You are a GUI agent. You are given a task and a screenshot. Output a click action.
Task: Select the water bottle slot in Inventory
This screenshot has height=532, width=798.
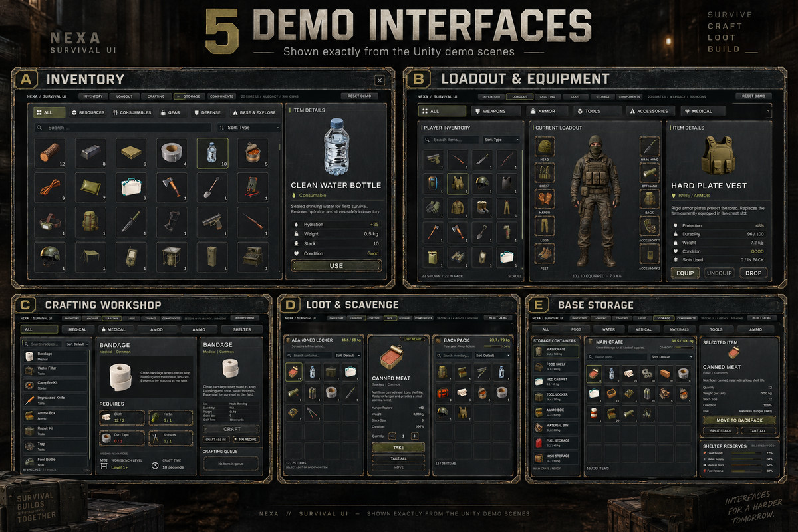click(x=212, y=154)
